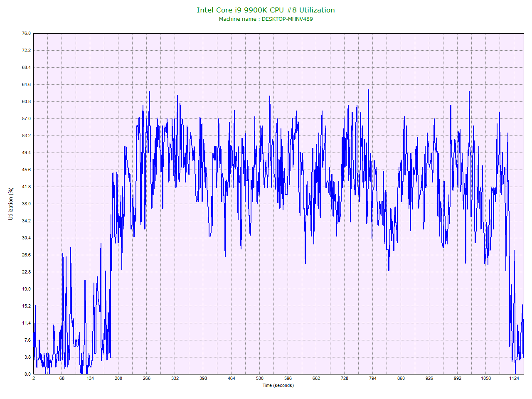
Task: Select the 68.4 utilization axis tick label
Action: point(26,67)
